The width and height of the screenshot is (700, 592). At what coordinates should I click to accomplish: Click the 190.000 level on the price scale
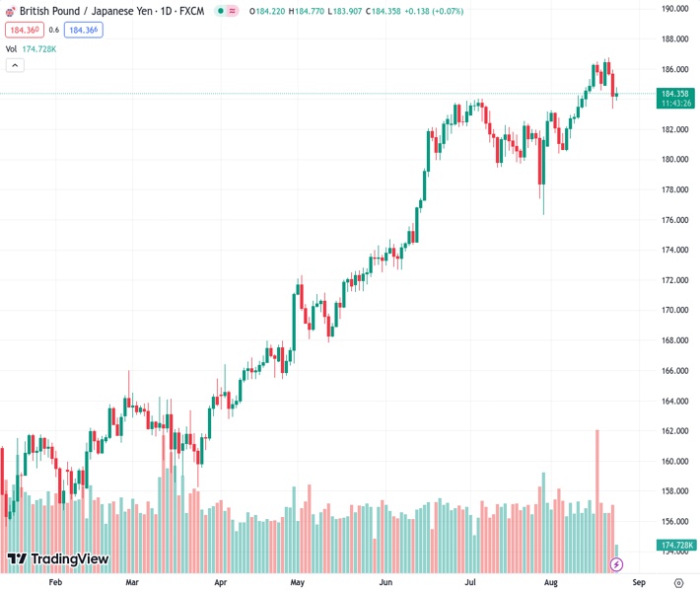pyautogui.click(x=675, y=9)
